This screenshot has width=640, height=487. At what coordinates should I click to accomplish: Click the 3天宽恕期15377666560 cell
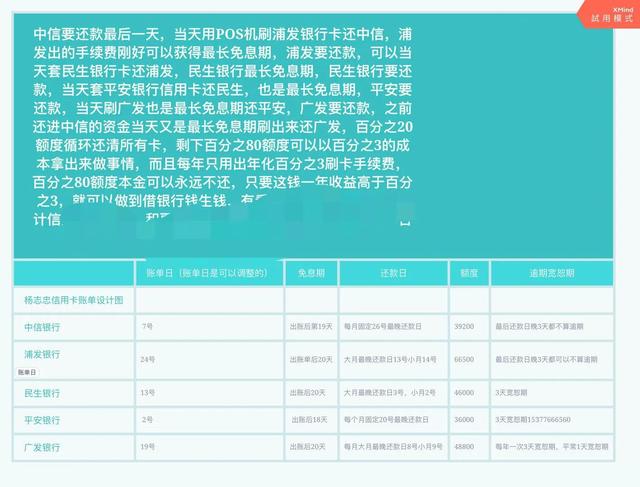point(552,420)
